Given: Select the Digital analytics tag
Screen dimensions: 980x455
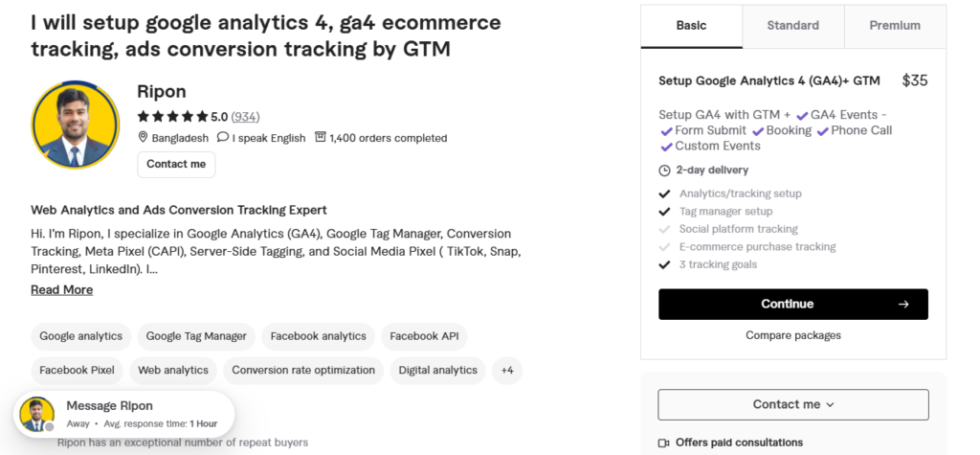Looking at the screenshot, I should (438, 370).
